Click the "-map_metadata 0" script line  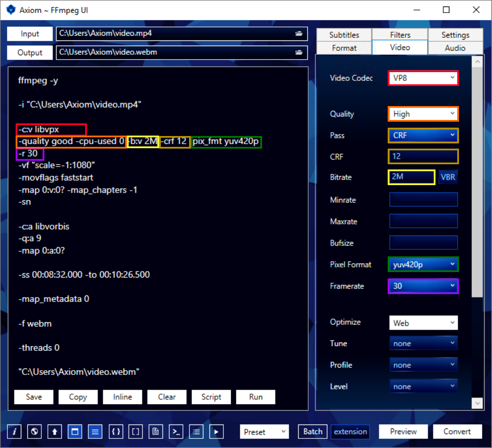point(53,299)
